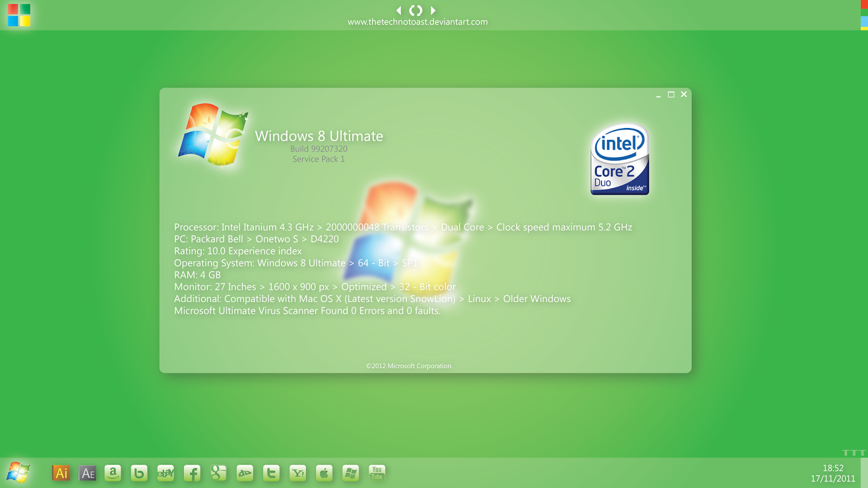The image size is (868, 488).
Task: Open the Amazon taskbar icon
Action: (113, 473)
